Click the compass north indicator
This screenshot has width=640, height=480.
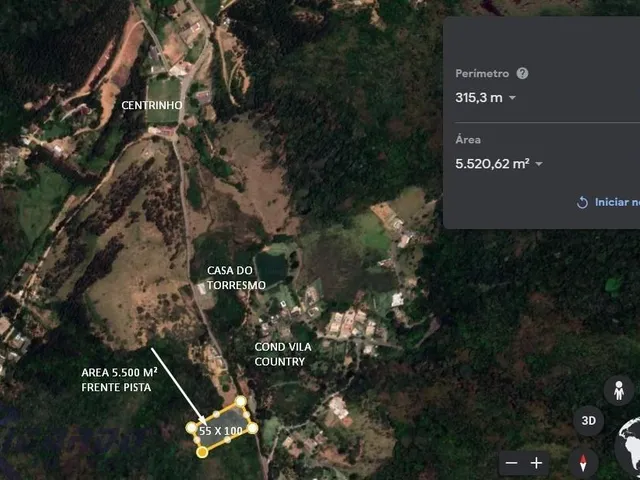[583, 463]
